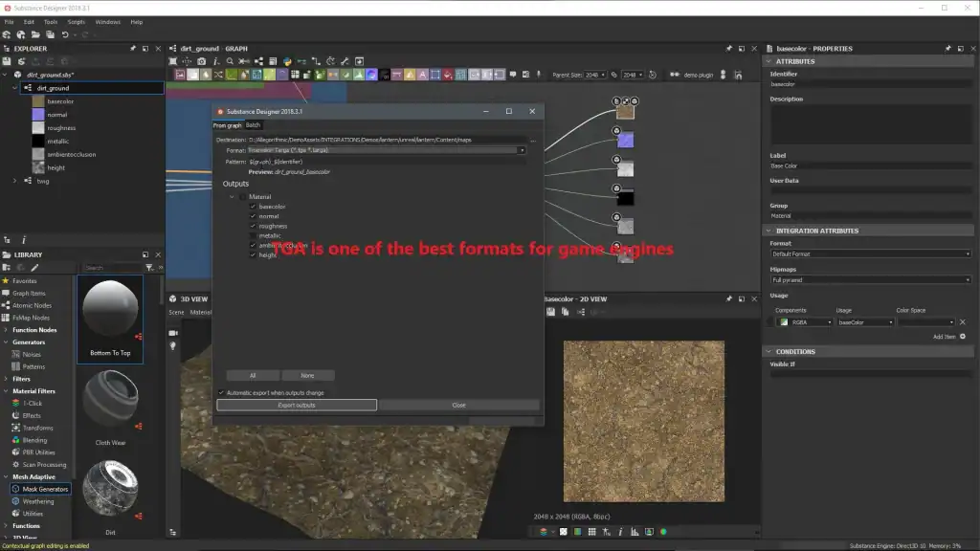Save package with Explorer floppy disk icon

[x=7, y=61]
